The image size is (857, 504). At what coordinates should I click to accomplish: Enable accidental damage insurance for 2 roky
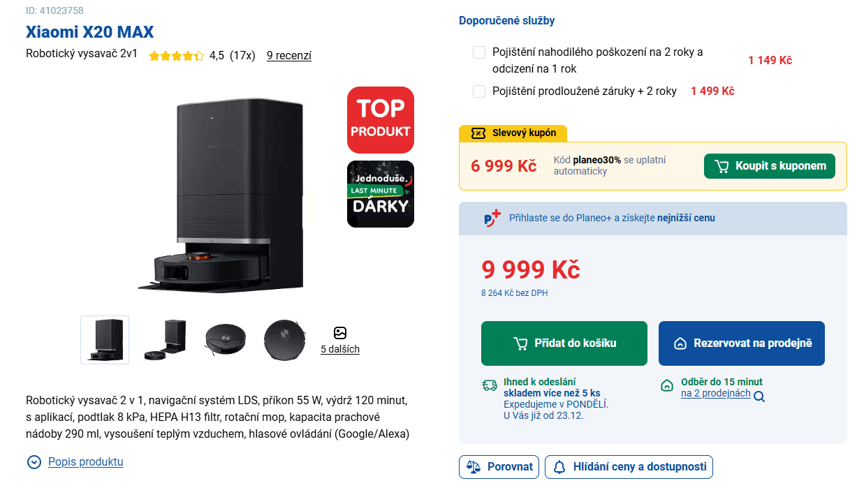[479, 52]
